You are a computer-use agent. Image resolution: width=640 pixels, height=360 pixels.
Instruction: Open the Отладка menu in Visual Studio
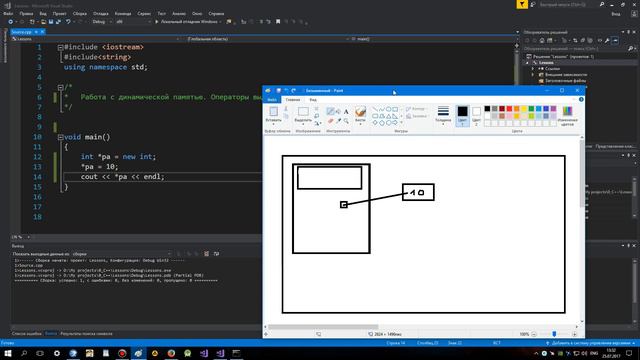(100, 13)
